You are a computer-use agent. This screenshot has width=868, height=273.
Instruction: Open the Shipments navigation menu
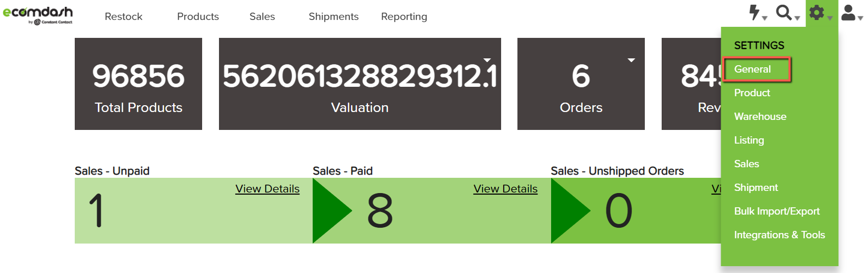tap(334, 16)
